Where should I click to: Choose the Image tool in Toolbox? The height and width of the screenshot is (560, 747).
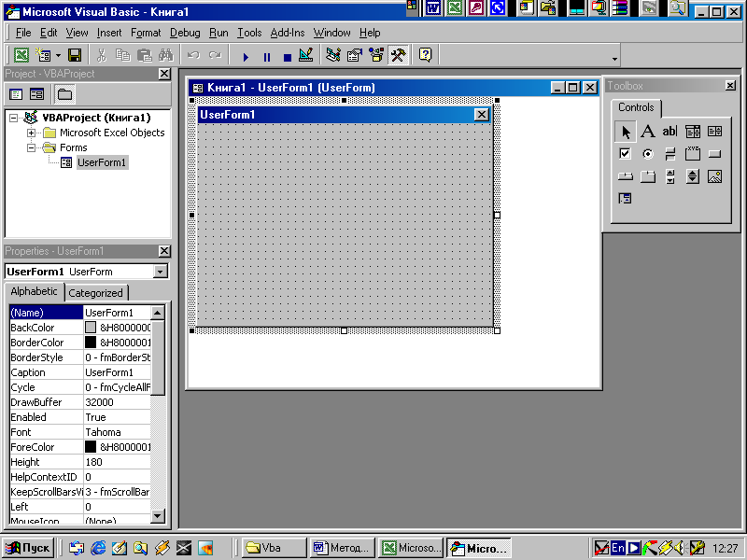714,176
